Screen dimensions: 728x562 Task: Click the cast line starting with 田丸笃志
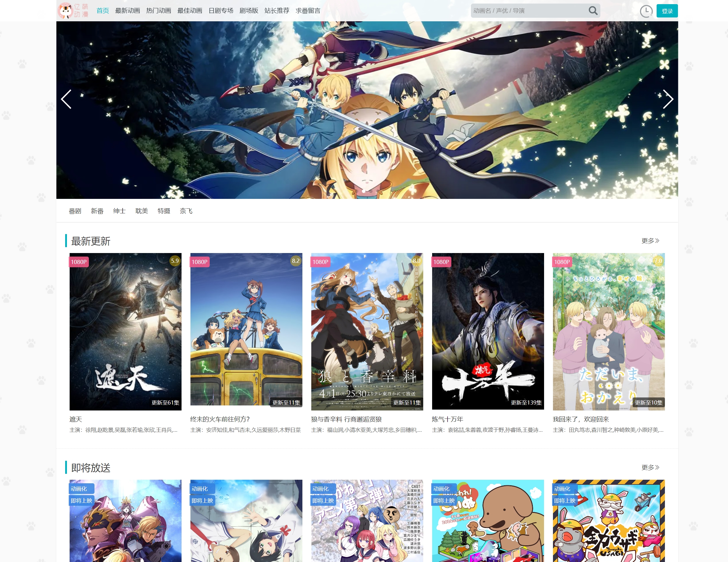click(608, 430)
